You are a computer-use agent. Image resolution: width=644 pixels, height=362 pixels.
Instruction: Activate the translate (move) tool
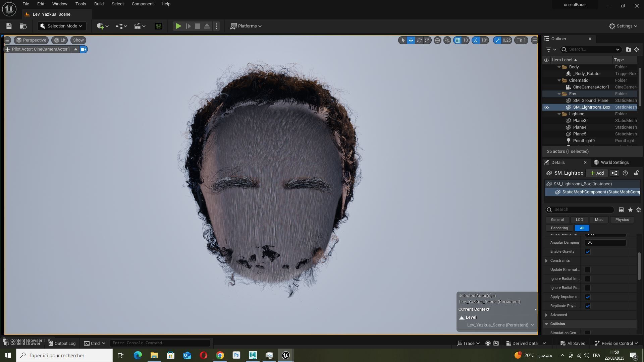tap(411, 40)
